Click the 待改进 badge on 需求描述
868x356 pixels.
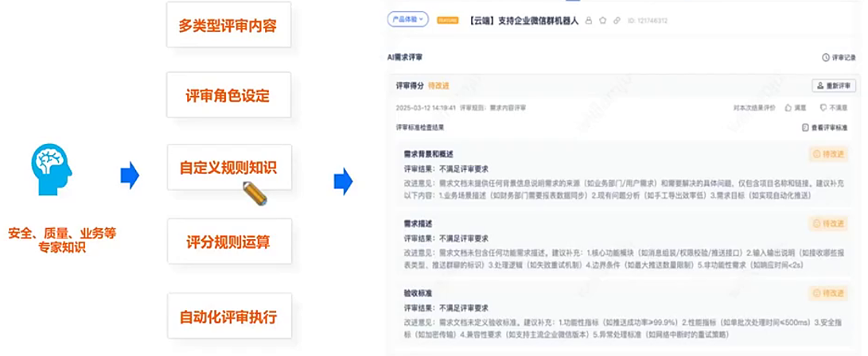828,224
